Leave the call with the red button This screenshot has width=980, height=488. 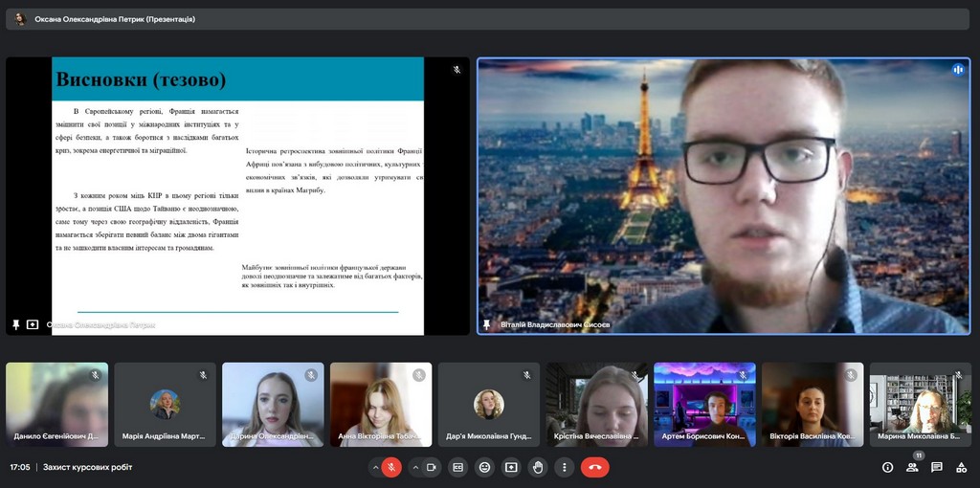coord(594,467)
